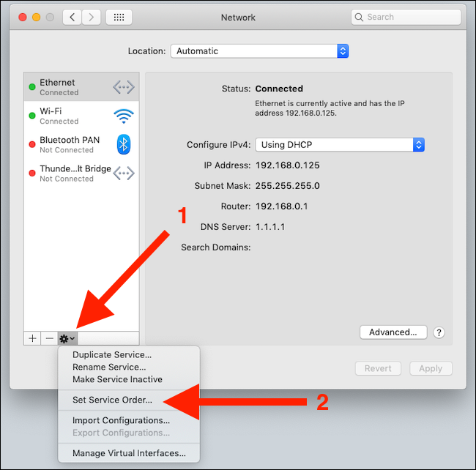This screenshot has width=476, height=470.
Task: Select the Bluetooth PAN service
Action: coord(81,144)
